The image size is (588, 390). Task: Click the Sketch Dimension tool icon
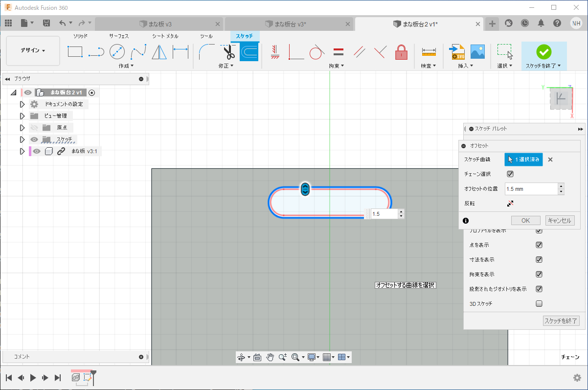181,51
